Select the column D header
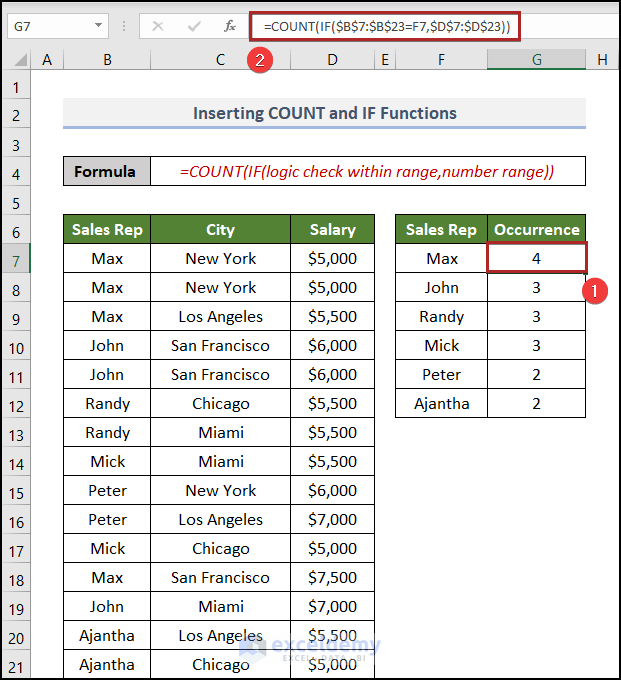The height and width of the screenshot is (680, 621). coord(332,61)
